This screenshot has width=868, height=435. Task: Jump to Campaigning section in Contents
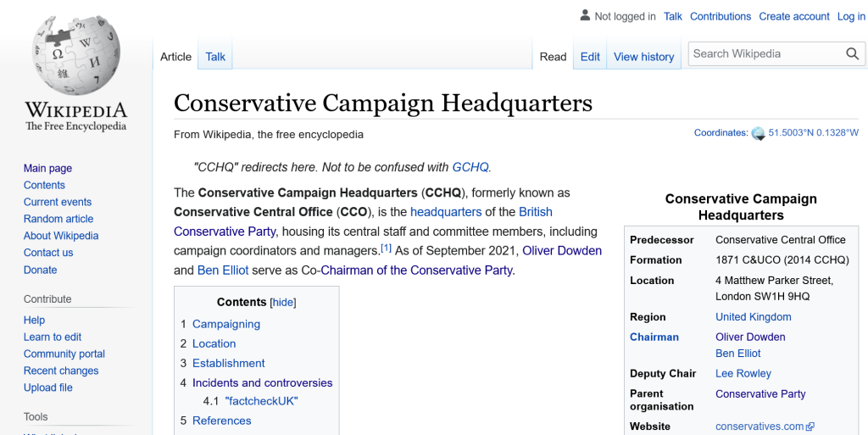[225, 324]
